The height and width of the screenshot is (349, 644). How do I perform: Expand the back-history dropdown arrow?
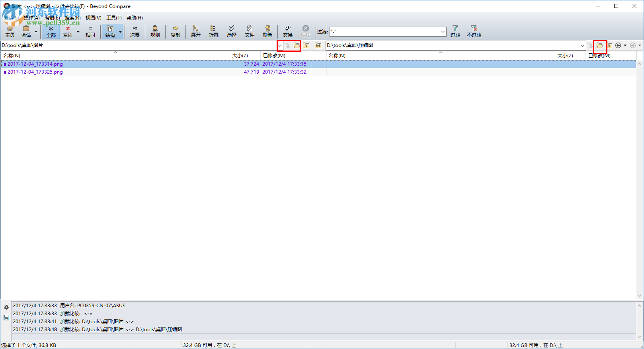pos(625,45)
